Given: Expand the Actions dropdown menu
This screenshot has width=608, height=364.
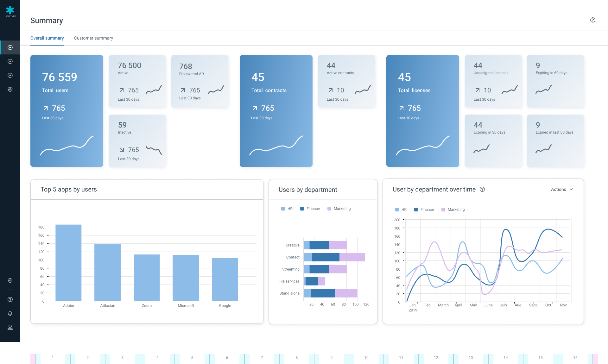Looking at the screenshot, I should point(562,189).
